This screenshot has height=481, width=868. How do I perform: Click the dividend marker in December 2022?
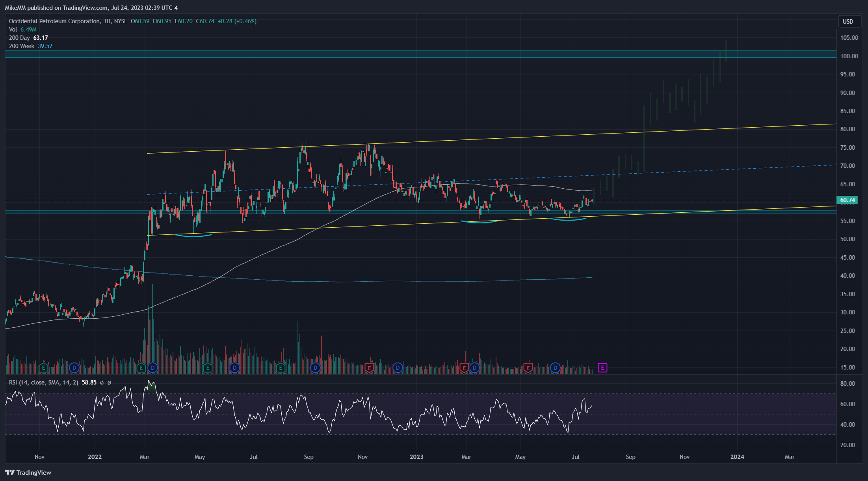tap(398, 368)
